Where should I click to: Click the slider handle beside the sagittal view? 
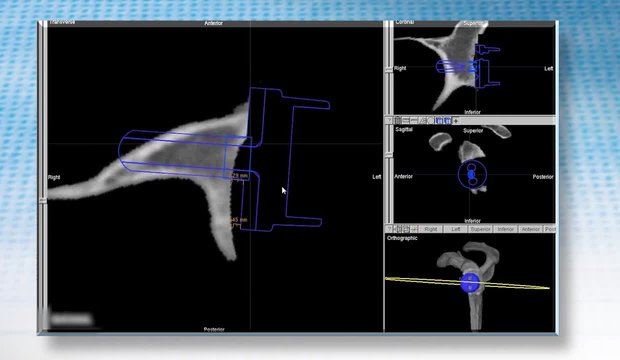pos(389,154)
